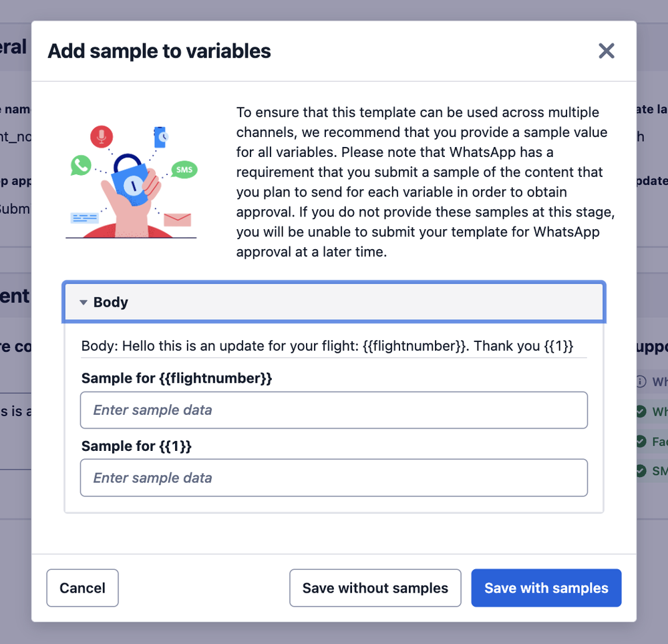Viewport: 668px width, 644px height.
Task: Close the Add sample to variables dialog
Action: pos(606,51)
